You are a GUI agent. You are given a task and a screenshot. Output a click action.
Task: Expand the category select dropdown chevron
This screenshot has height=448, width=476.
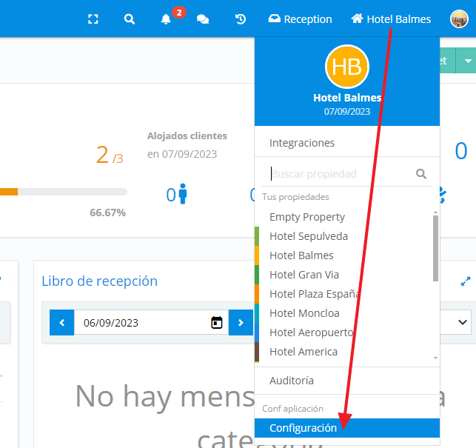pos(463,322)
